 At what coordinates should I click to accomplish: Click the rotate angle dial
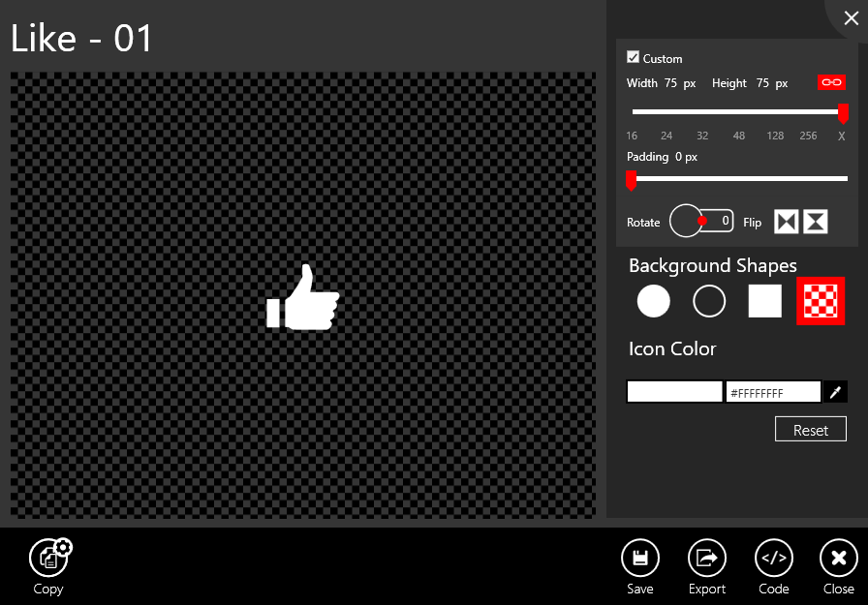687,221
